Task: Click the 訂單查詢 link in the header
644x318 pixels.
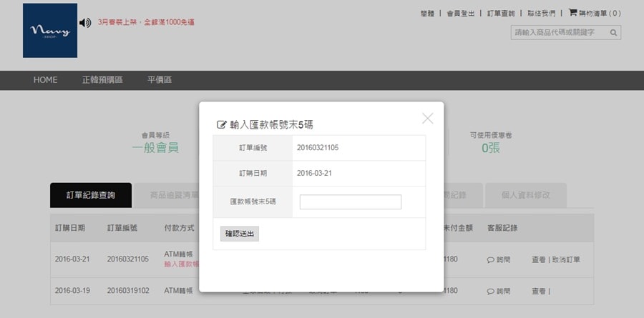Action: pyautogui.click(x=501, y=13)
